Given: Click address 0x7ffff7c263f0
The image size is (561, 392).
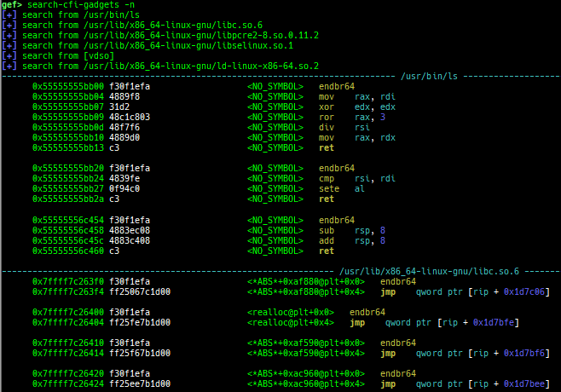Looking at the screenshot, I should (x=68, y=281).
